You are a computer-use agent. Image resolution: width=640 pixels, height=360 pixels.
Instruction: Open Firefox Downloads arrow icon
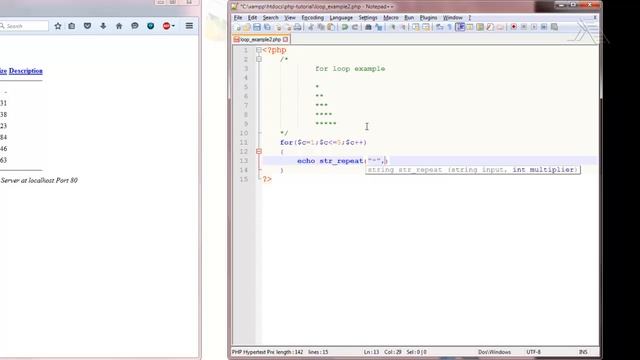[103, 26]
